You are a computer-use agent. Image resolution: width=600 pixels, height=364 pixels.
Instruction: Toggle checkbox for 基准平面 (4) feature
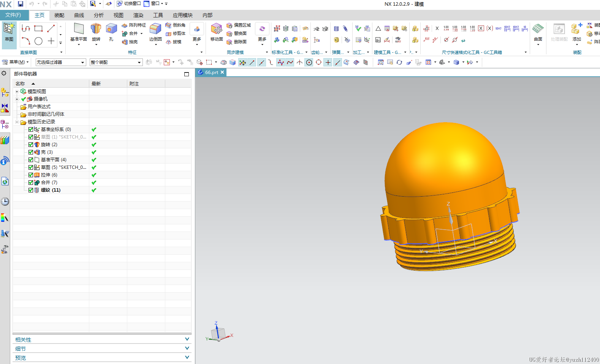pos(31,160)
